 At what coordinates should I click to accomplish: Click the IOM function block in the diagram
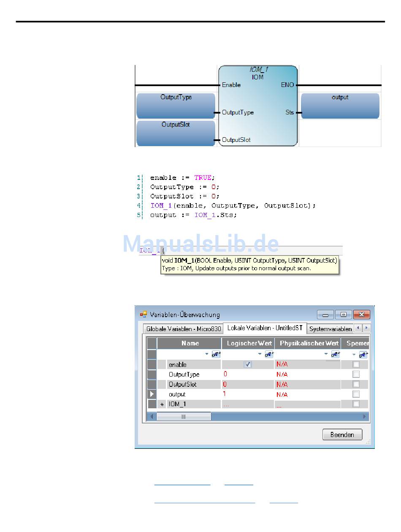click(x=257, y=106)
